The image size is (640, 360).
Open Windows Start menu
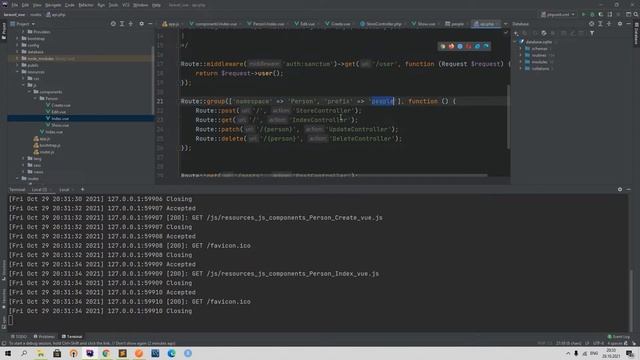point(8,353)
